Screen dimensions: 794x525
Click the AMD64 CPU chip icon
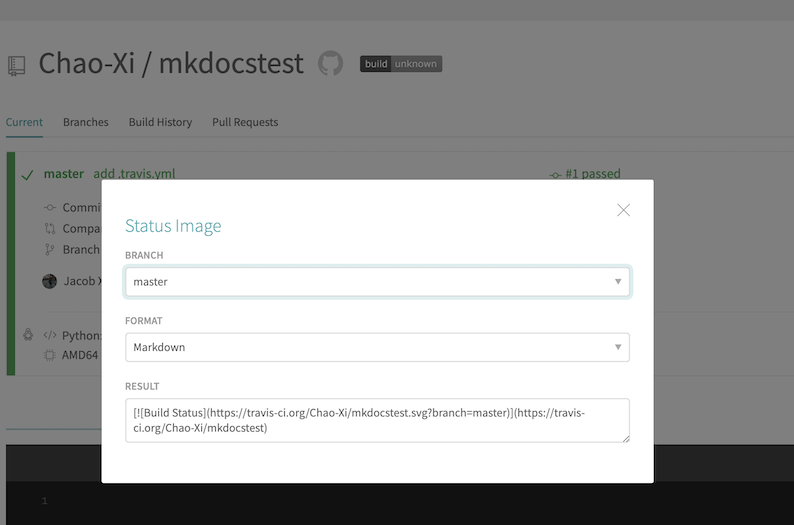(49, 355)
